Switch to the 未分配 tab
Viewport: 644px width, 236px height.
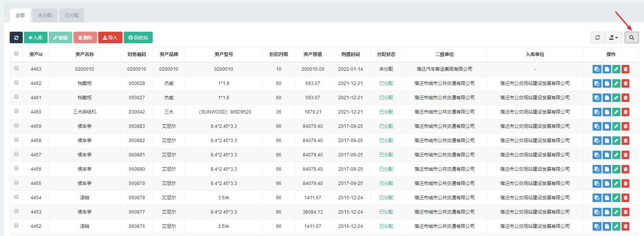click(45, 15)
